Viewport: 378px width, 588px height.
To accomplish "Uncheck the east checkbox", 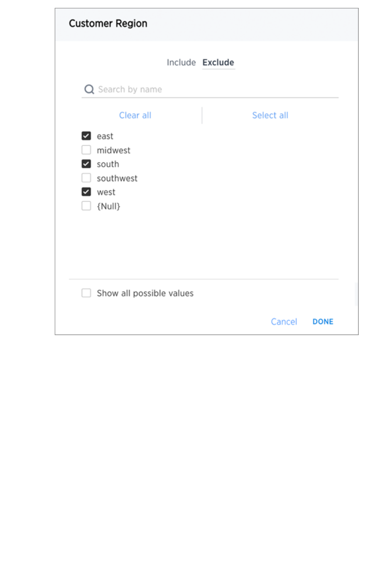I will pos(86,136).
